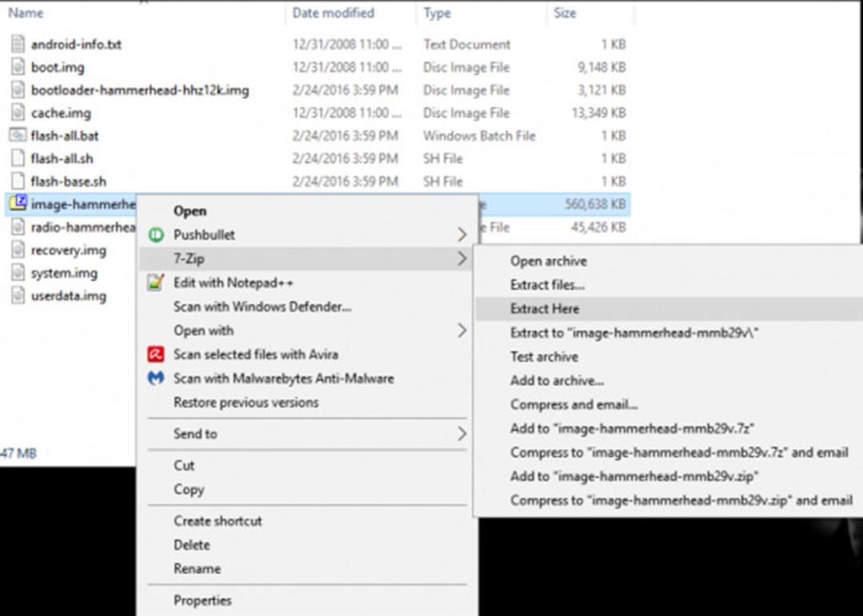Image resolution: width=863 pixels, height=616 pixels.
Task: Click the Pushbullet icon in context menu
Action: point(156,235)
